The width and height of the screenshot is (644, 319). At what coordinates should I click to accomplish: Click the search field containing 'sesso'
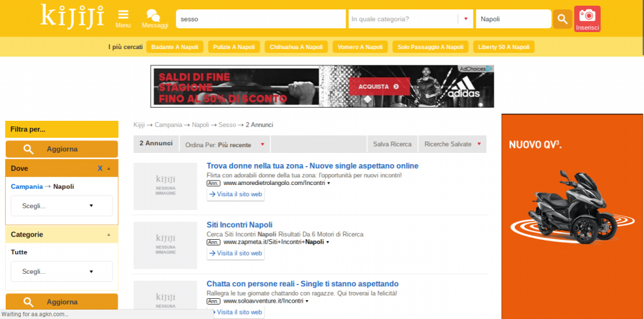(x=260, y=19)
